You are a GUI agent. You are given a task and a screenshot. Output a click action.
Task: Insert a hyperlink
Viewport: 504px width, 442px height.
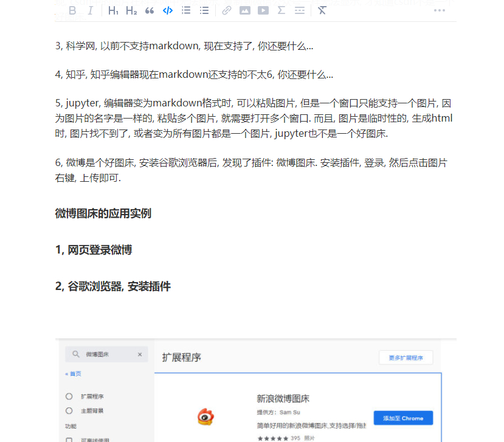pyautogui.click(x=227, y=10)
